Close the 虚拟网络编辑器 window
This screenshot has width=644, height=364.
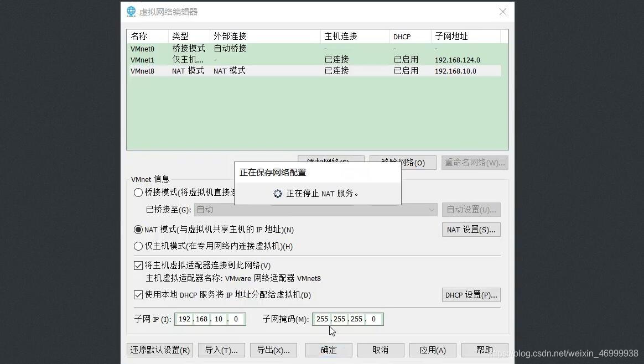tap(503, 12)
